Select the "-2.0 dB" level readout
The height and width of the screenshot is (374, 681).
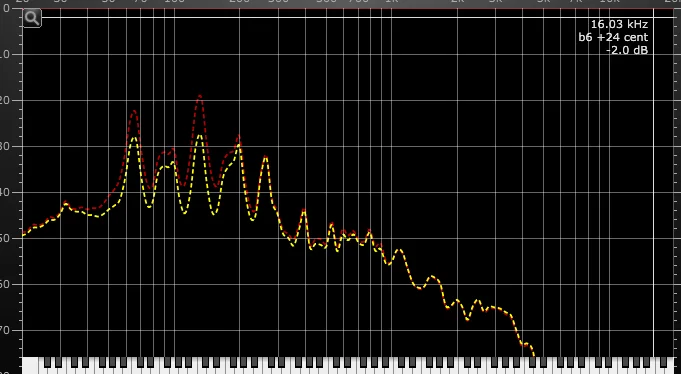click(x=627, y=50)
